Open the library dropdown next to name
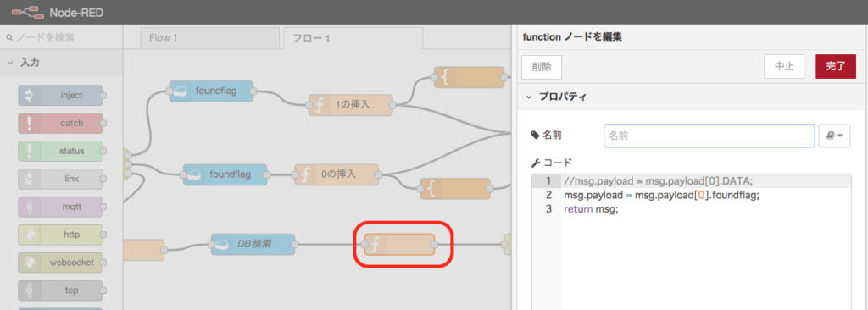 pyautogui.click(x=834, y=135)
